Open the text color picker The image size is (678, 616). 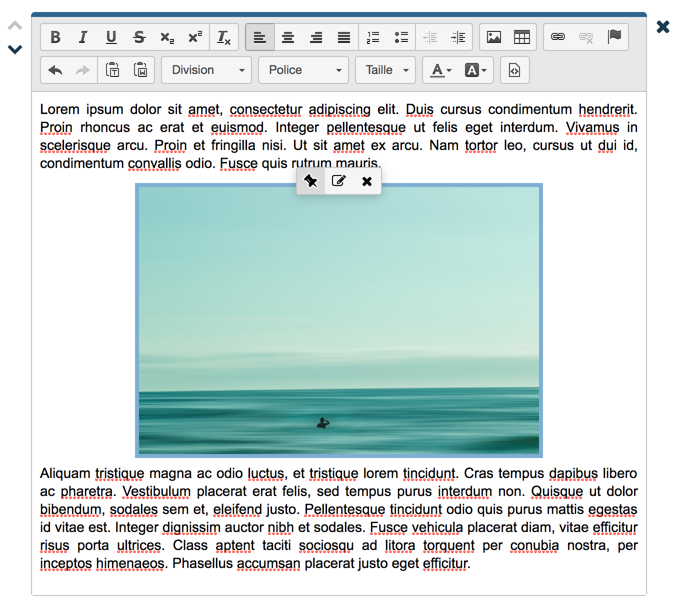point(441,70)
